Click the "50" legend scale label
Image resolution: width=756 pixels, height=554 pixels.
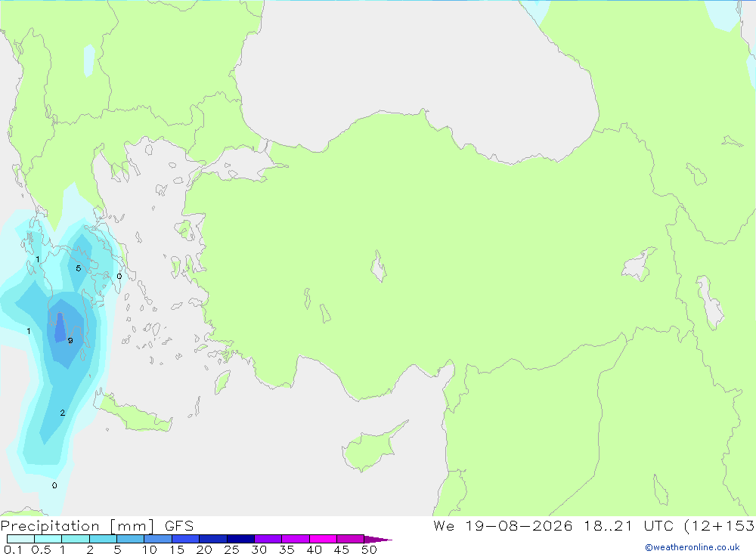(369, 549)
